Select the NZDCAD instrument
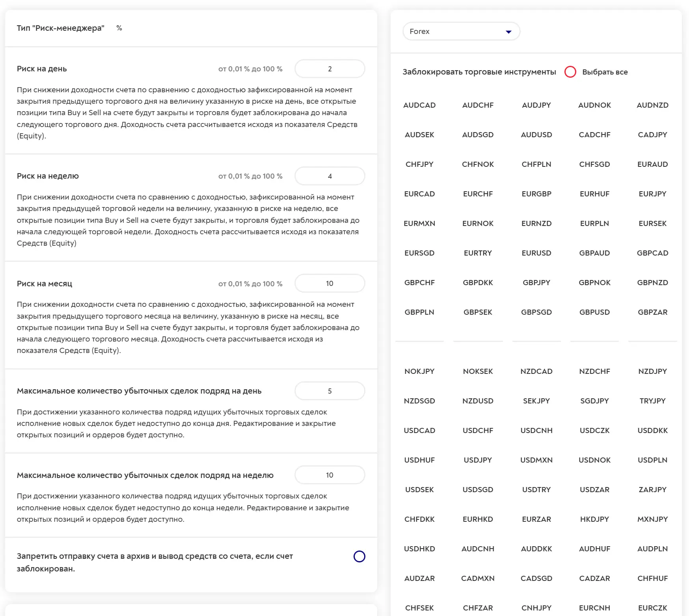689x616 pixels. point(536,371)
